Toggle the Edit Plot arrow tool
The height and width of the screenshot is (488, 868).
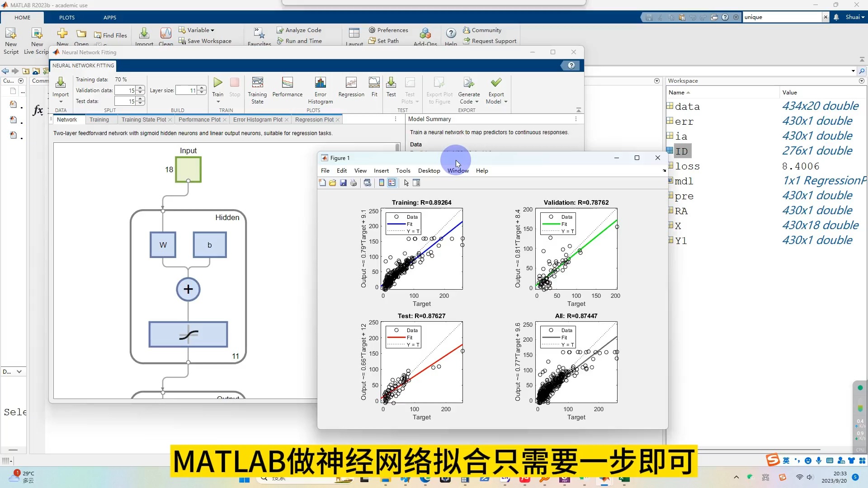pyautogui.click(x=406, y=183)
